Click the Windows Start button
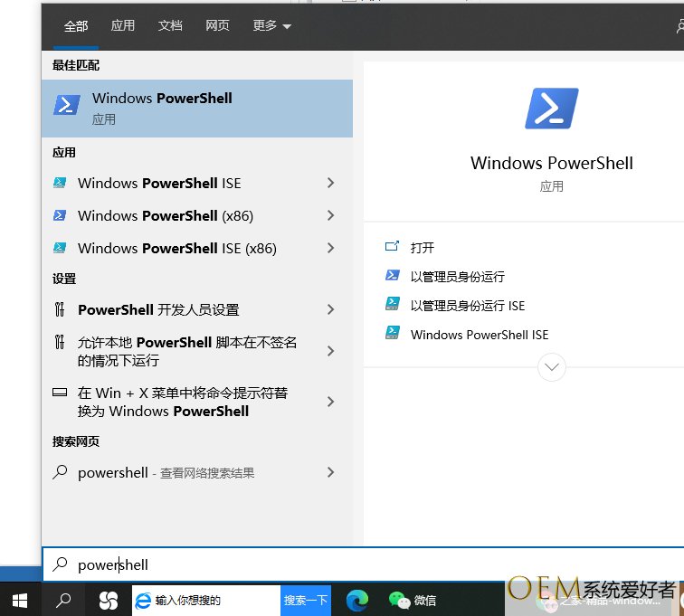Image resolution: width=684 pixels, height=616 pixels. (19, 600)
